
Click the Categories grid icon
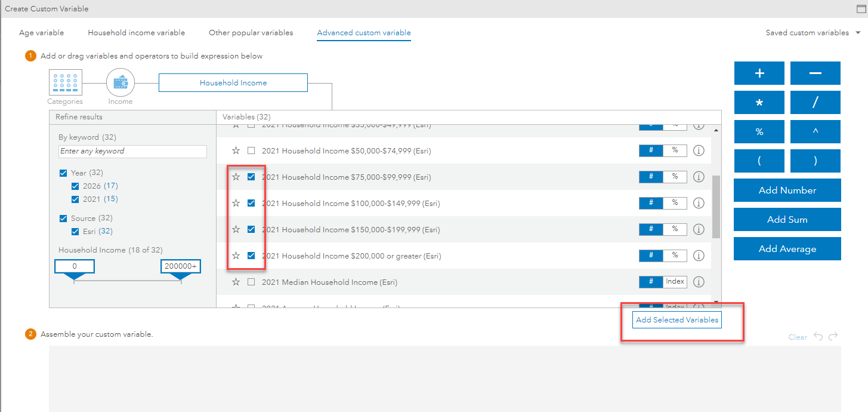tap(65, 82)
